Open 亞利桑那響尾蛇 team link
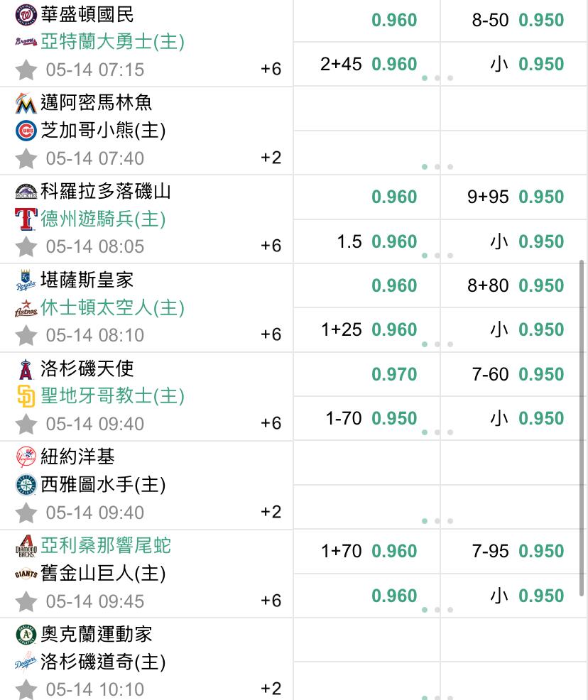This screenshot has width=588, height=700. pos(106,545)
